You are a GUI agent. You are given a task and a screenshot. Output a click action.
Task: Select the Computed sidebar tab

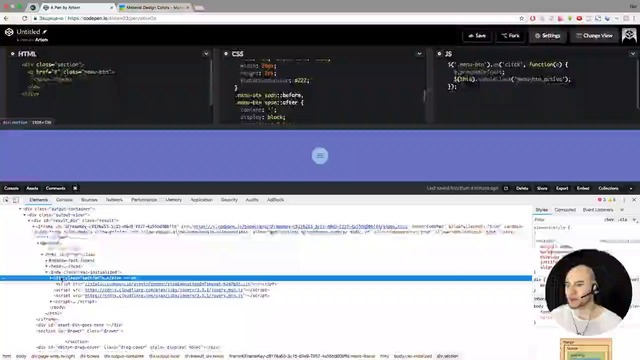565,210
